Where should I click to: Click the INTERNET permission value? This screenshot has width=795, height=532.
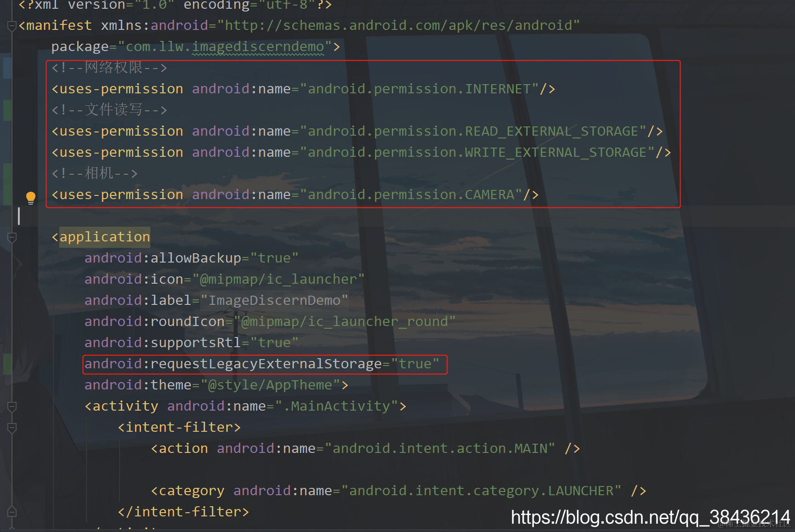(x=419, y=89)
